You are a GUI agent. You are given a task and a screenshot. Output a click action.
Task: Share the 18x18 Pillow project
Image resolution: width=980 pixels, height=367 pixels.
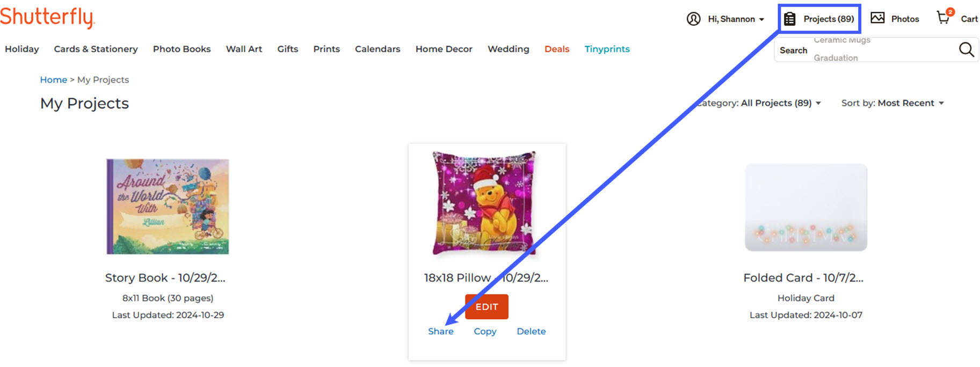(440, 332)
